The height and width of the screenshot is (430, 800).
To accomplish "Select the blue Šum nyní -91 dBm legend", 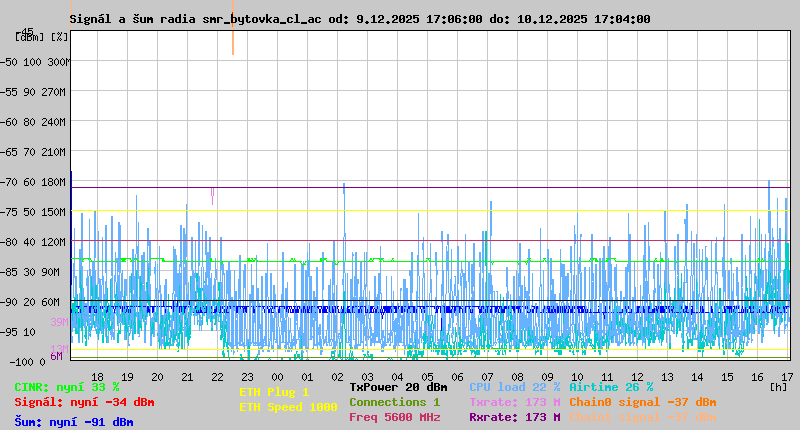I will click(x=74, y=422).
